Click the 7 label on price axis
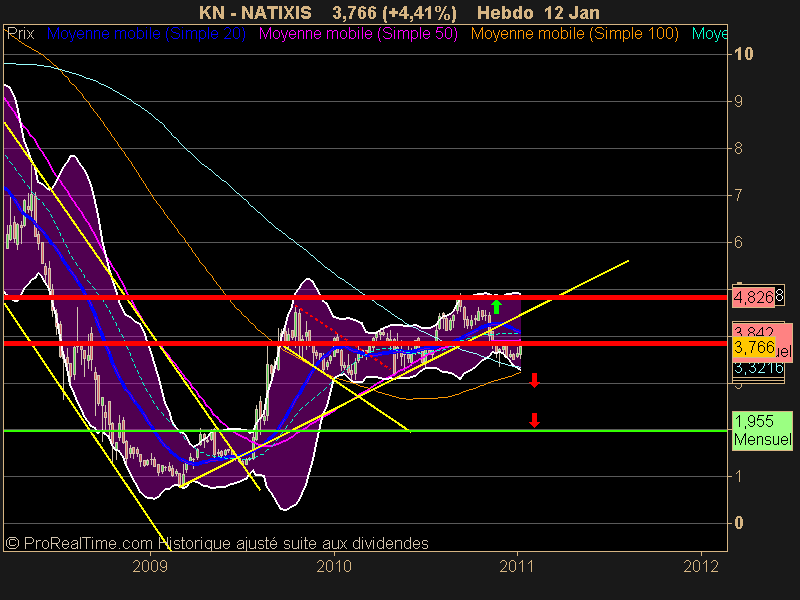The width and height of the screenshot is (800, 600). coord(738,195)
